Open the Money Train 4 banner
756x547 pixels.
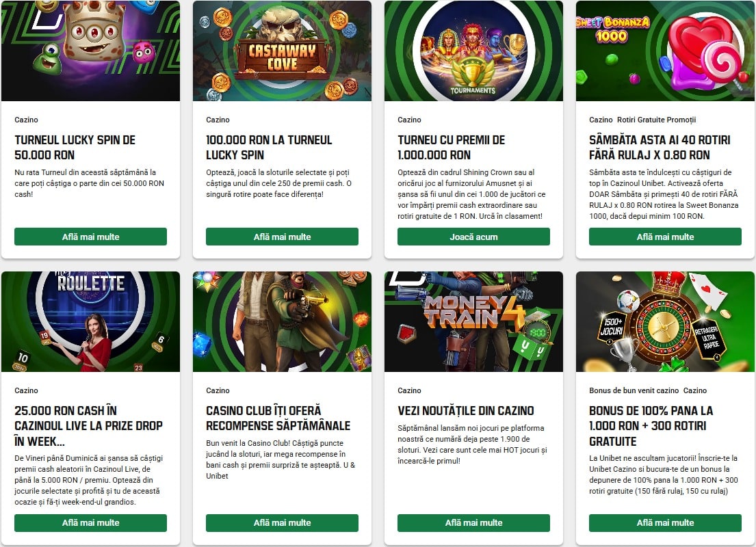point(473,321)
